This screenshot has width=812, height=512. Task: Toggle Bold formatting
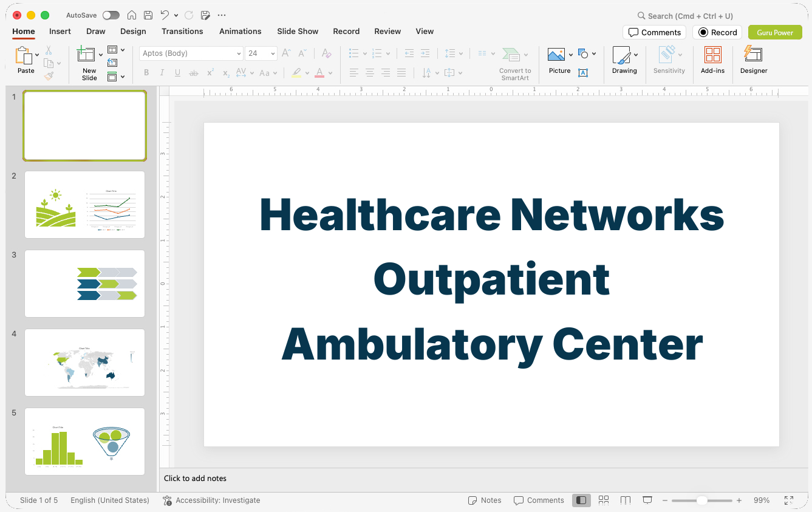tap(146, 73)
